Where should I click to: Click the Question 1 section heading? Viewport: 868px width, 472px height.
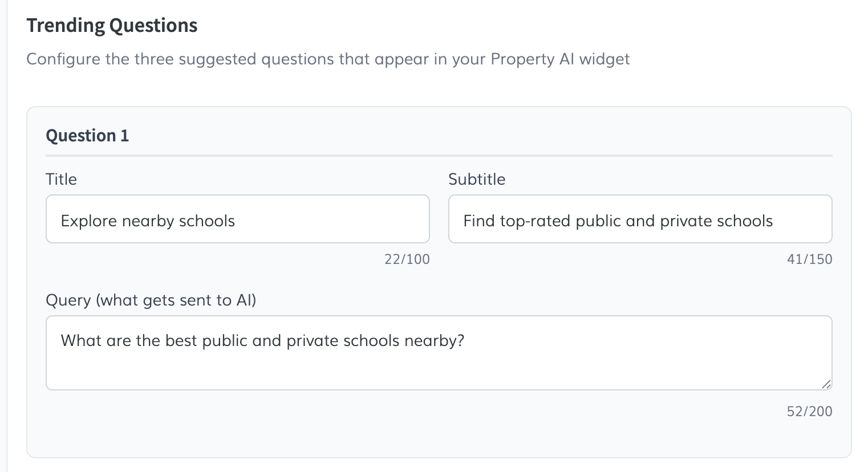pos(87,136)
